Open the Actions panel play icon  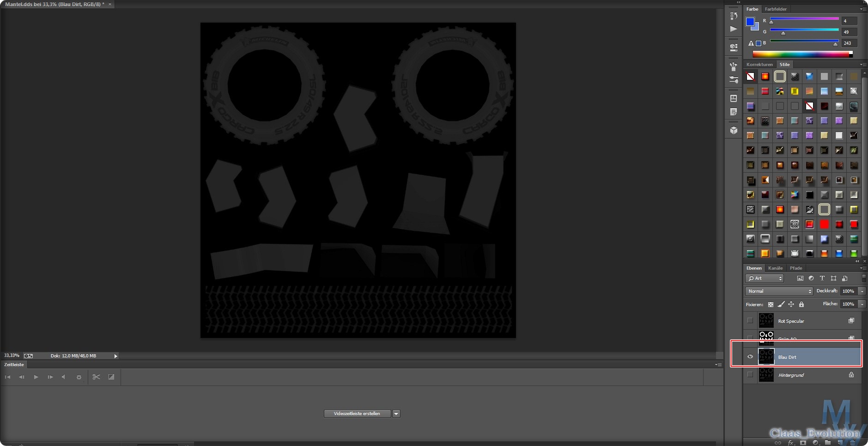(734, 29)
